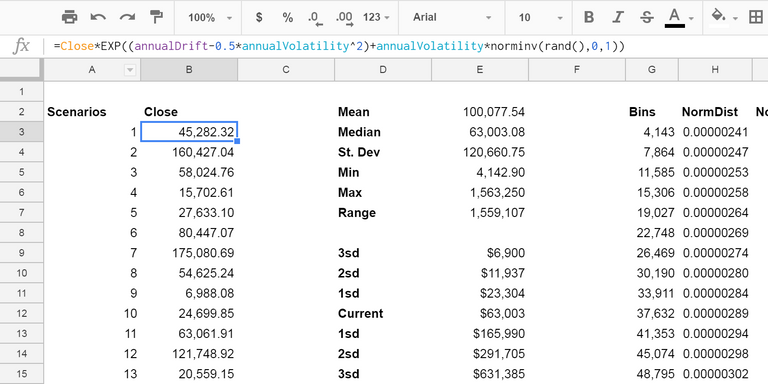Screen dimensions: 768x384
Task: Select the Range label cell
Action: pos(383,213)
